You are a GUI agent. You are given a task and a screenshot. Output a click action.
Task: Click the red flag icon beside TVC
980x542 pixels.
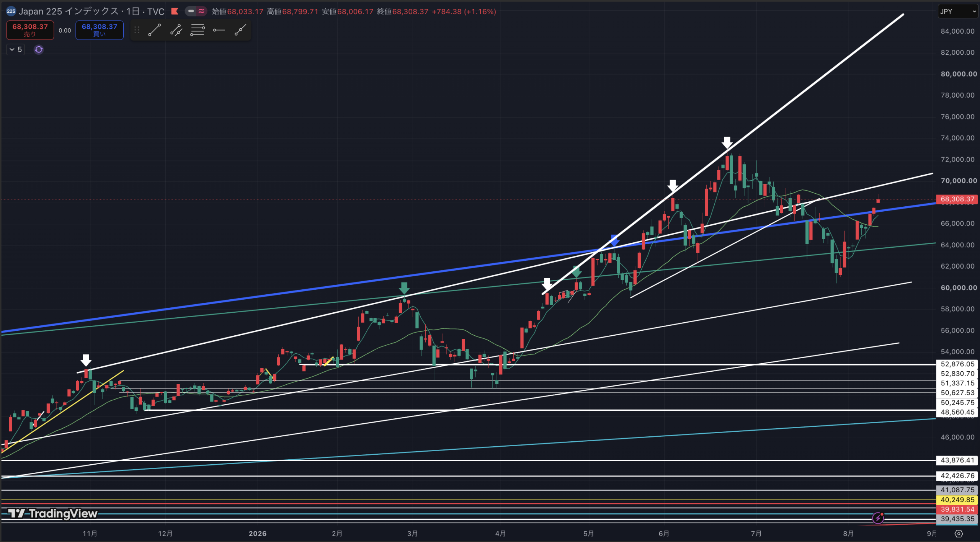click(175, 11)
